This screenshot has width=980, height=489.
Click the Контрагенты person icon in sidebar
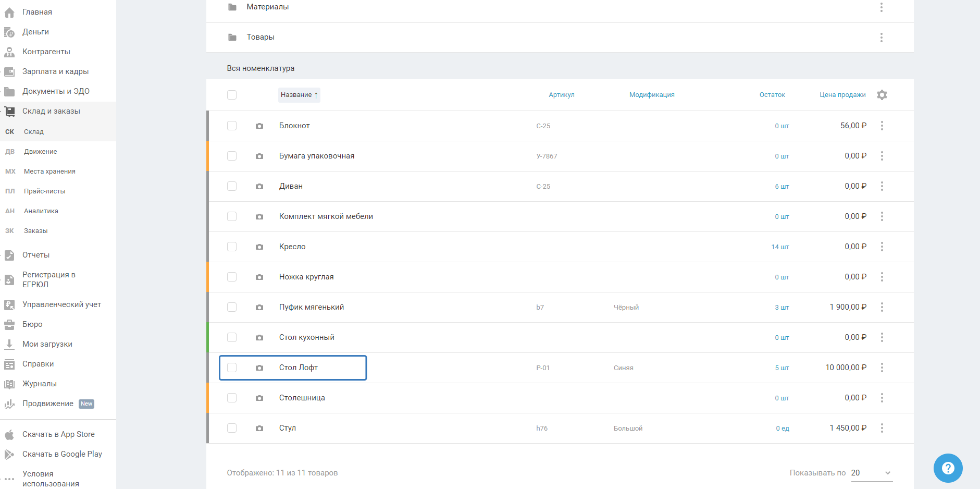tap(9, 52)
